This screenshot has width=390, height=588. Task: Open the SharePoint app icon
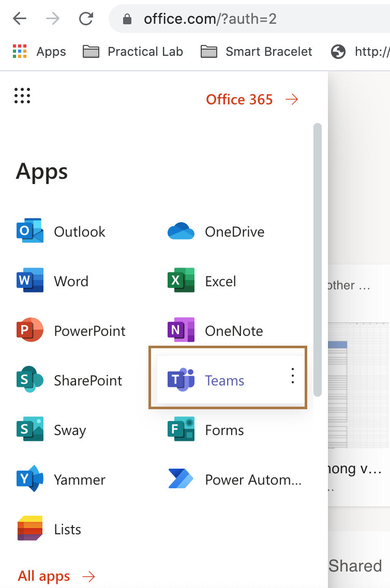(30, 380)
